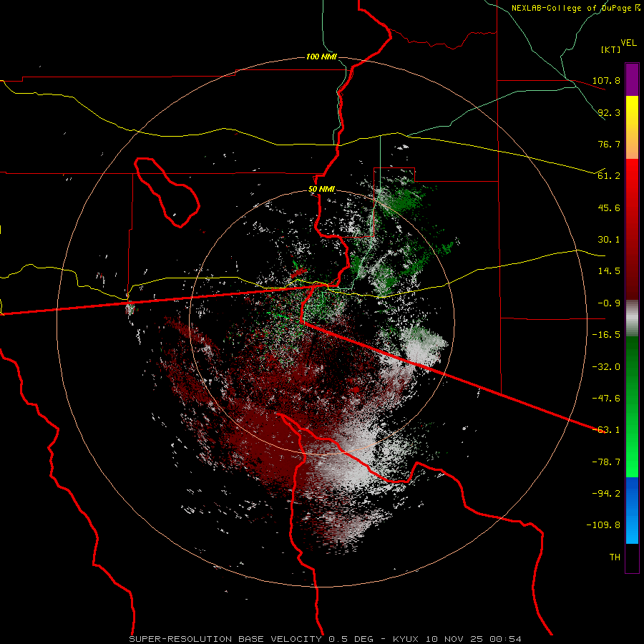Click the yellow-orange segment of the color bar

coord(632,127)
